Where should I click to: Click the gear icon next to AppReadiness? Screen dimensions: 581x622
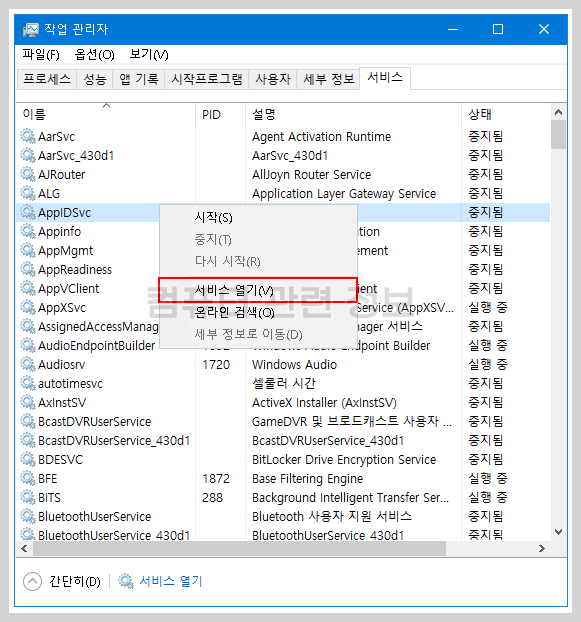pos(28,269)
